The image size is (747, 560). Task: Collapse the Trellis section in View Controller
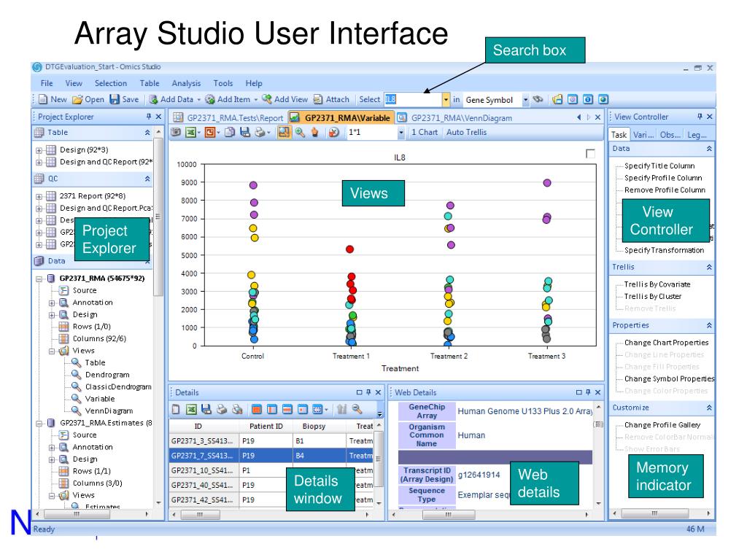(x=709, y=267)
